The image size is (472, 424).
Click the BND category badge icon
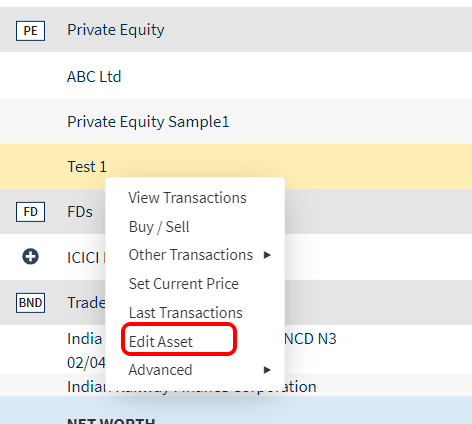pyautogui.click(x=30, y=303)
